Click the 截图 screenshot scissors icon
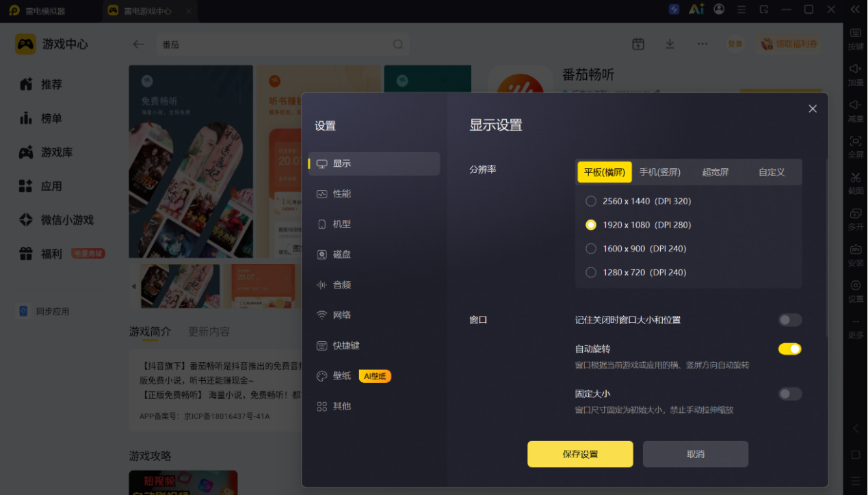Viewport: 868px width, 495px height. click(856, 183)
